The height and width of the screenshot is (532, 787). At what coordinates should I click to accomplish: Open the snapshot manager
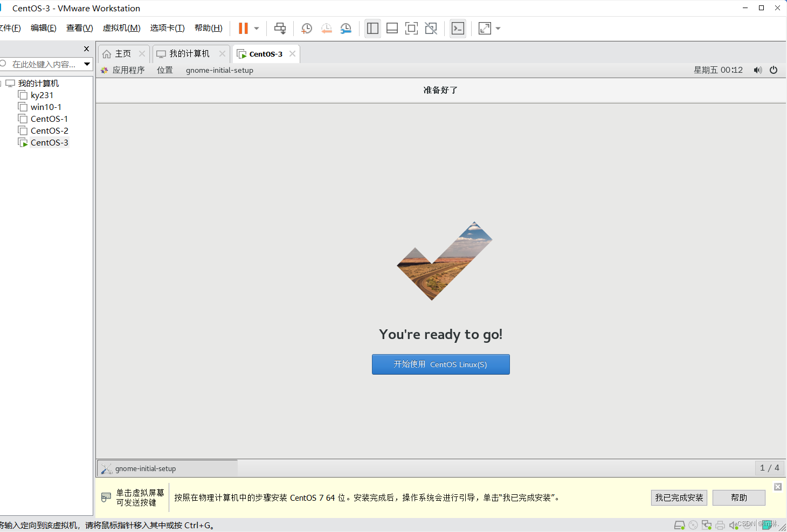pyautogui.click(x=346, y=28)
